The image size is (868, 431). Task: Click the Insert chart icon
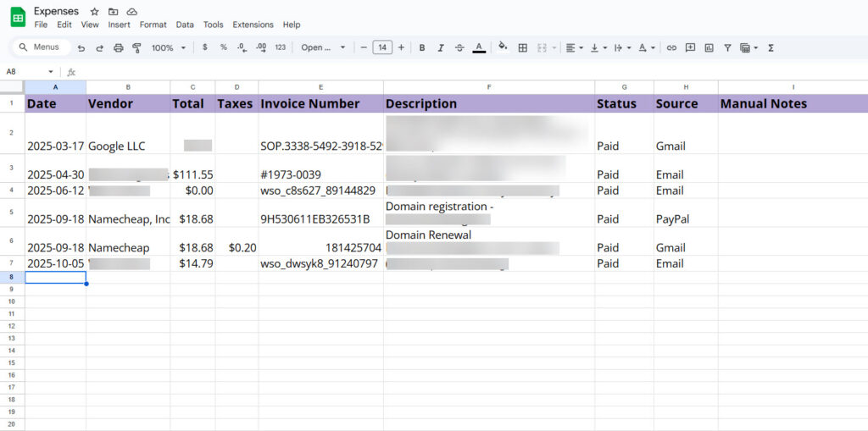[709, 48]
